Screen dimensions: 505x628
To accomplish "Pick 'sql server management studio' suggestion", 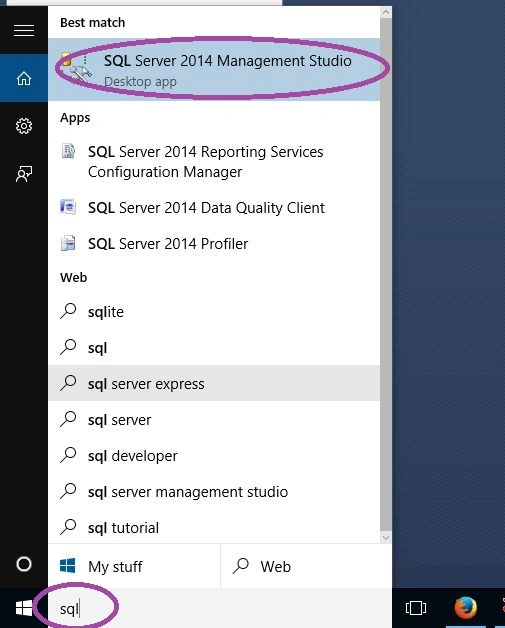I will (x=214, y=491).
